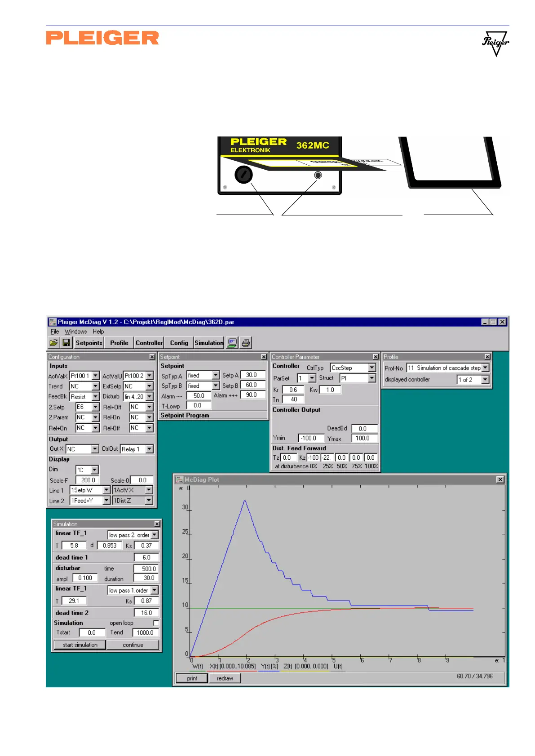Click the Config toolbar button

tap(179, 343)
